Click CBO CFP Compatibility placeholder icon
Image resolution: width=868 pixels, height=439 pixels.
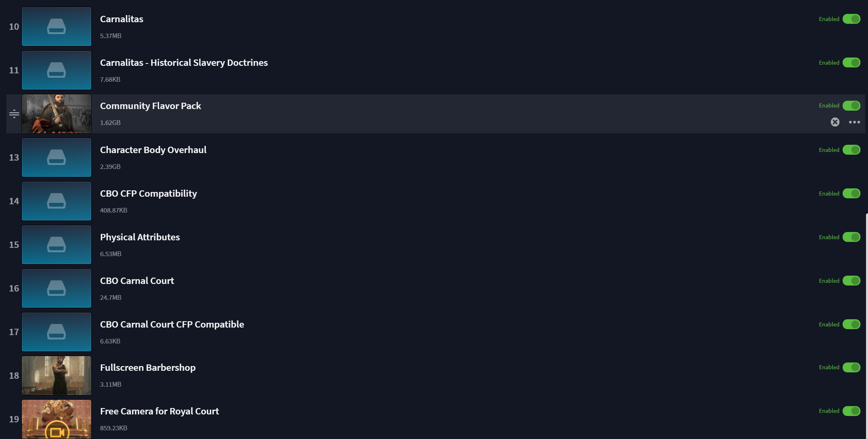coord(56,201)
